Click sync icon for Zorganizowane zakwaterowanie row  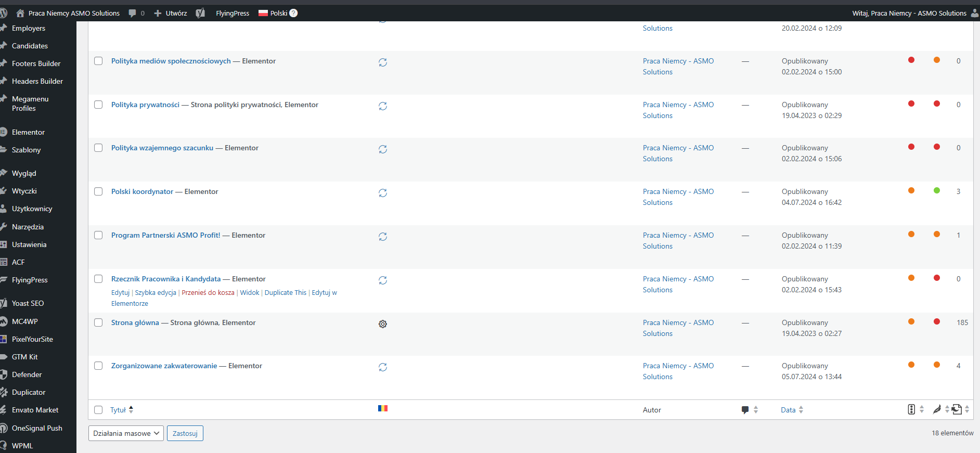coord(383,367)
